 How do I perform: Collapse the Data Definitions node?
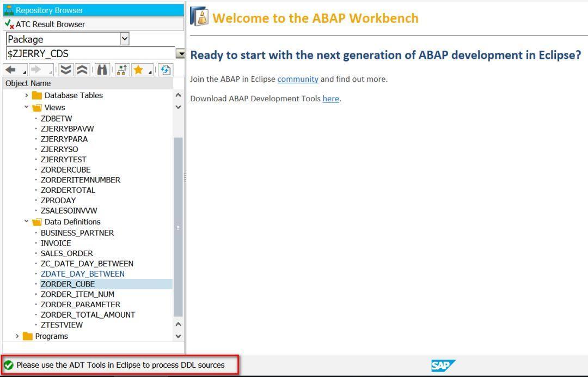(26, 221)
